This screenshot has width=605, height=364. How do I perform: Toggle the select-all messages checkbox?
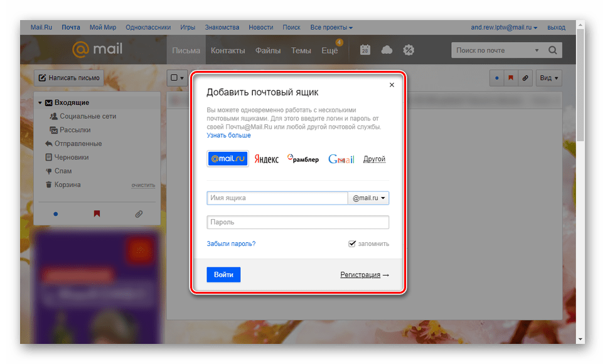tap(174, 78)
